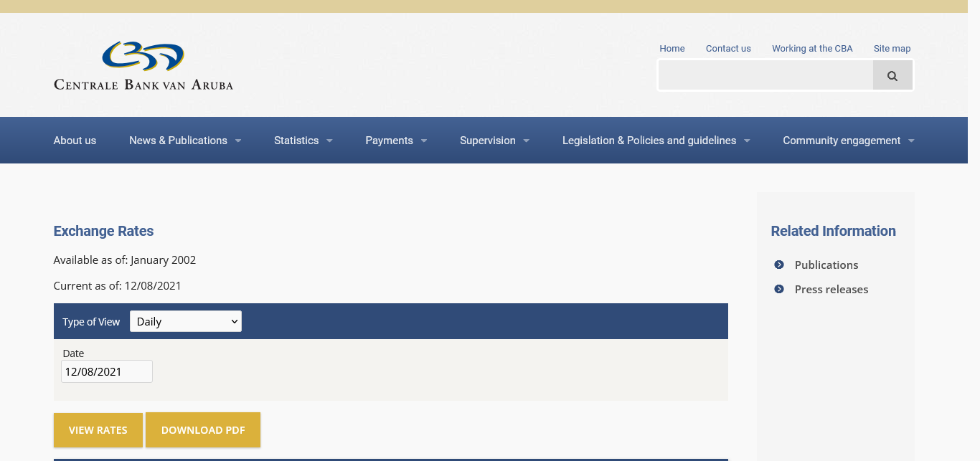980x461 pixels.
Task: Click the arrow bullet icon beside Press releases
Action: click(x=779, y=289)
